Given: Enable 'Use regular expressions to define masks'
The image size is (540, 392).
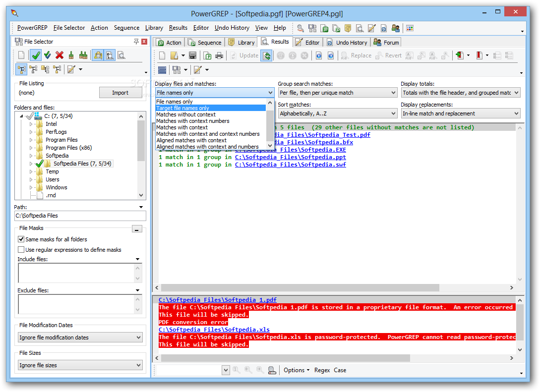Looking at the screenshot, I should point(21,249).
